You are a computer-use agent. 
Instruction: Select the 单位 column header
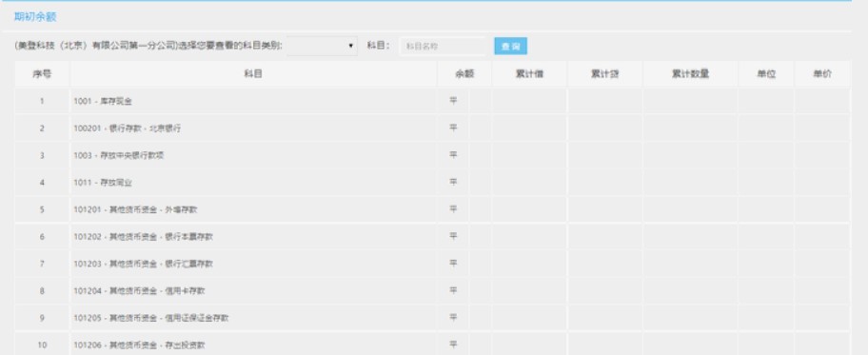coord(766,74)
